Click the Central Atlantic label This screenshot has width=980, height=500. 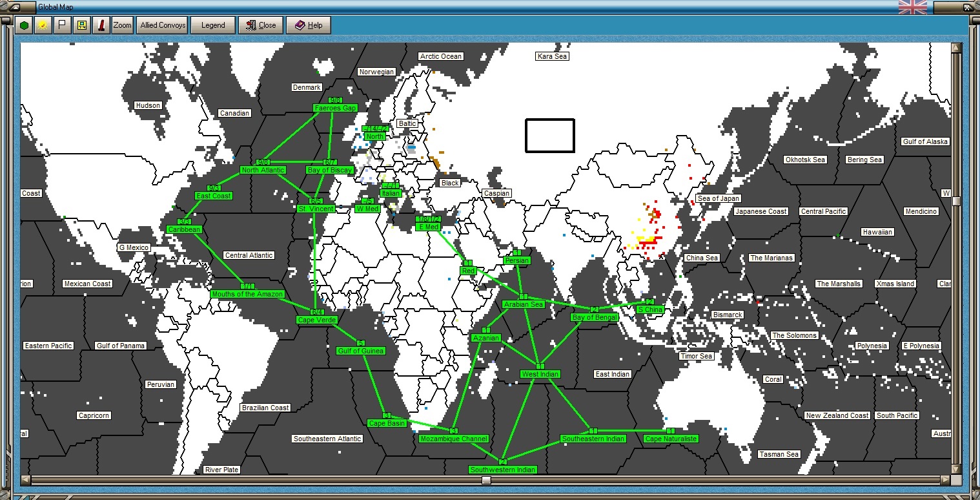tap(249, 255)
